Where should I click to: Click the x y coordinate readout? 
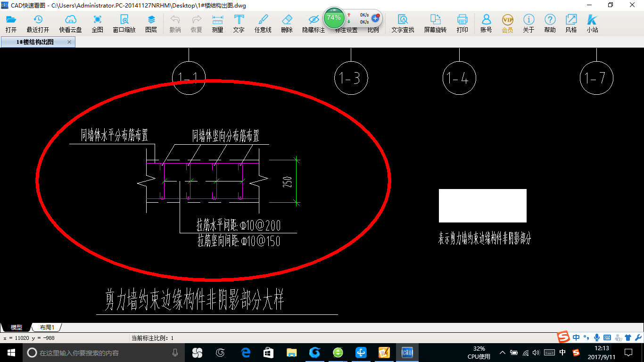pyautogui.click(x=29, y=338)
